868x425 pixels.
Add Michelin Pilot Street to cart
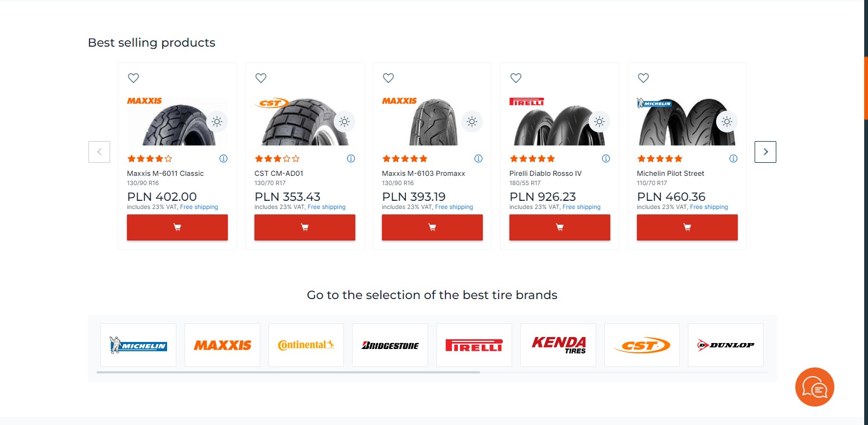(687, 227)
